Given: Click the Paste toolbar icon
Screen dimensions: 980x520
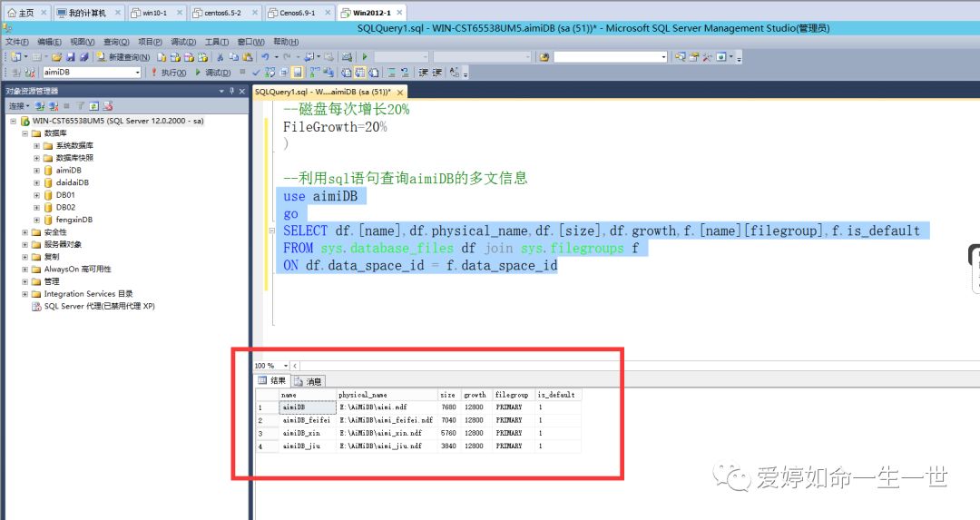Looking at the screenshot, I should [x=247, y=57].
